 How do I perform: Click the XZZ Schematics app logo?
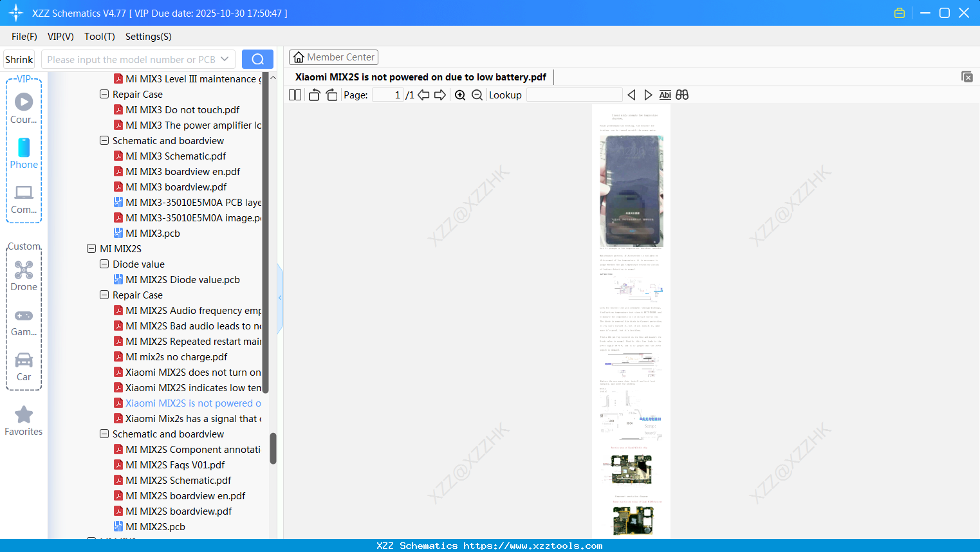(16, 13)
